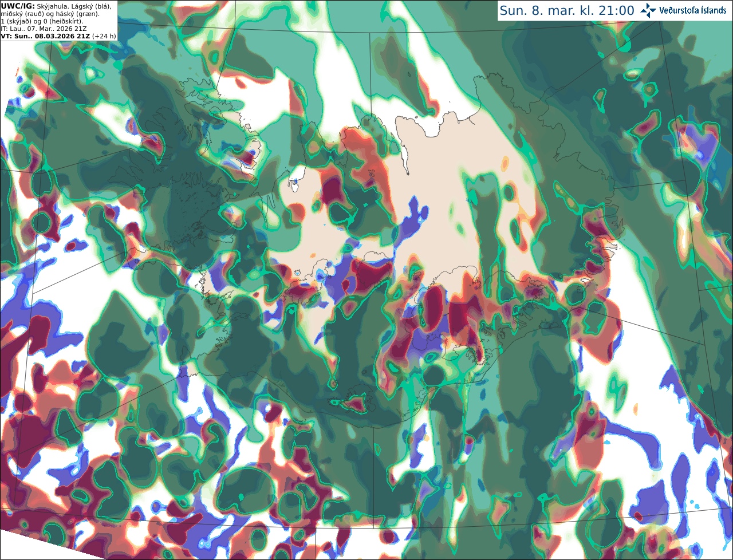The image size is (733, 560).
Task: Click the Veðurstofa Íslands star logo icon
Action: point(648,10)
